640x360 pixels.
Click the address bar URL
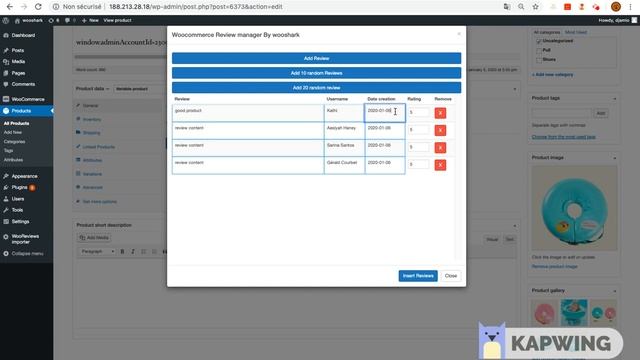click(196, 7)
